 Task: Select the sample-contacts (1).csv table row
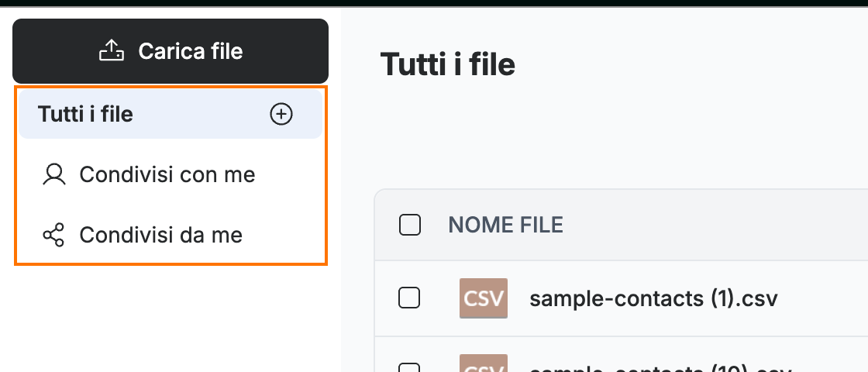621,298
